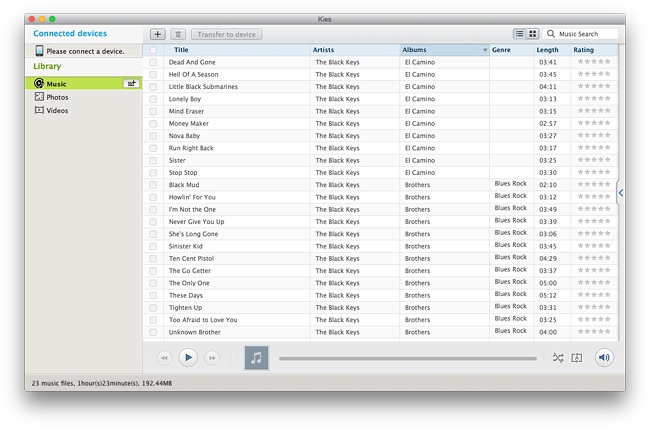The height and width of the screenshot is (430, 650).
Task: Check the box for Hell Of A Season
Action: click(153, 74)
